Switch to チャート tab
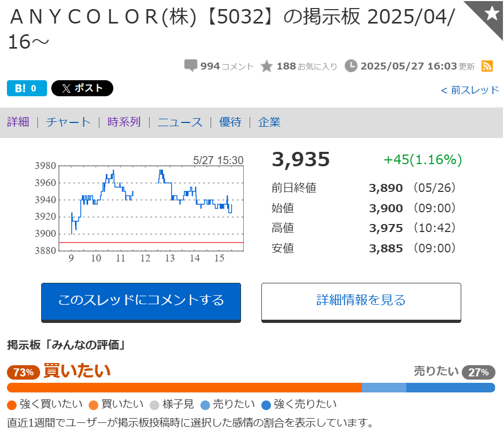504x432 pixels. click(x=68, y=122)
